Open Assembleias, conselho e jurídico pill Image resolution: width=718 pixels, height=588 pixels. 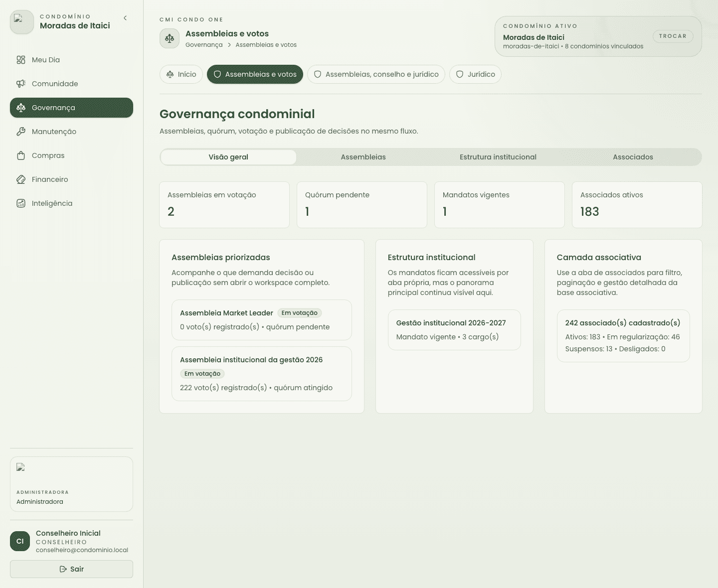376,74
